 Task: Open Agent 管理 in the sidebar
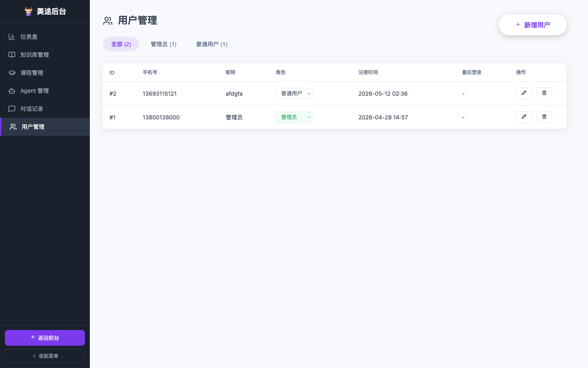(45, 91)
